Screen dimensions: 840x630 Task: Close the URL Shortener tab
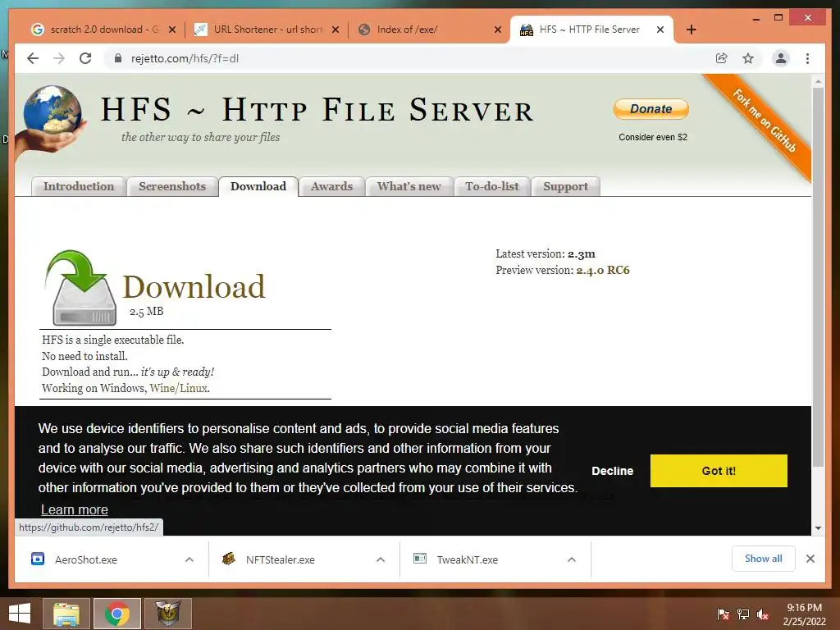(x=336, y=30)
